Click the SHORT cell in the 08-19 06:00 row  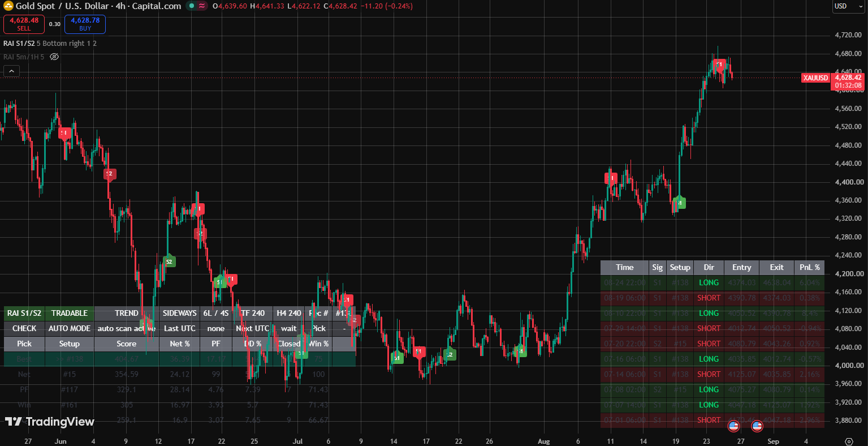709,298
